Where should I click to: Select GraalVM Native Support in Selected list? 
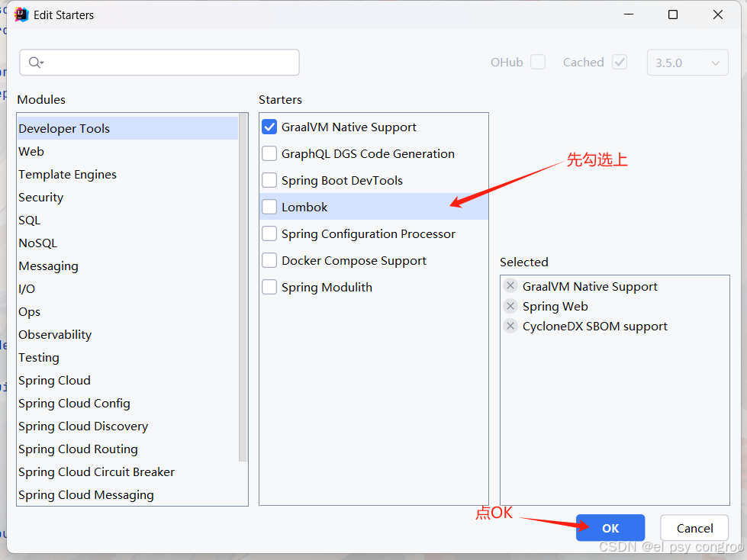[x=590, y=286]
